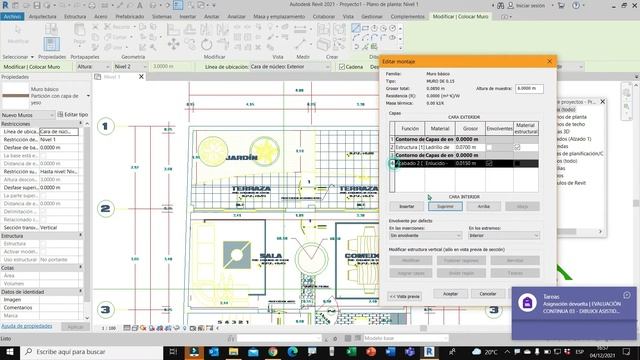640x360 pixels.
Task: Open PowerPoint from the taskbar
Action: 371,352
